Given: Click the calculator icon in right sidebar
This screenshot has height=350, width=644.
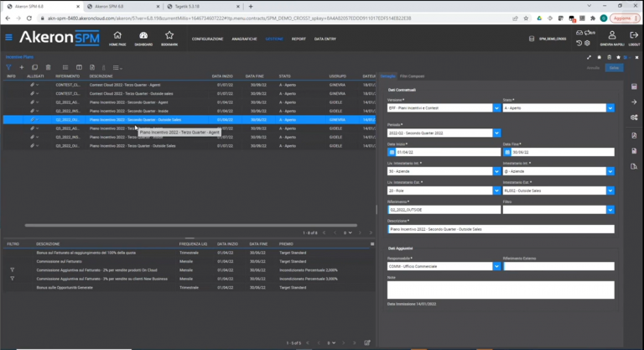Looking at the screenshot, I should (x=634, y=86).
